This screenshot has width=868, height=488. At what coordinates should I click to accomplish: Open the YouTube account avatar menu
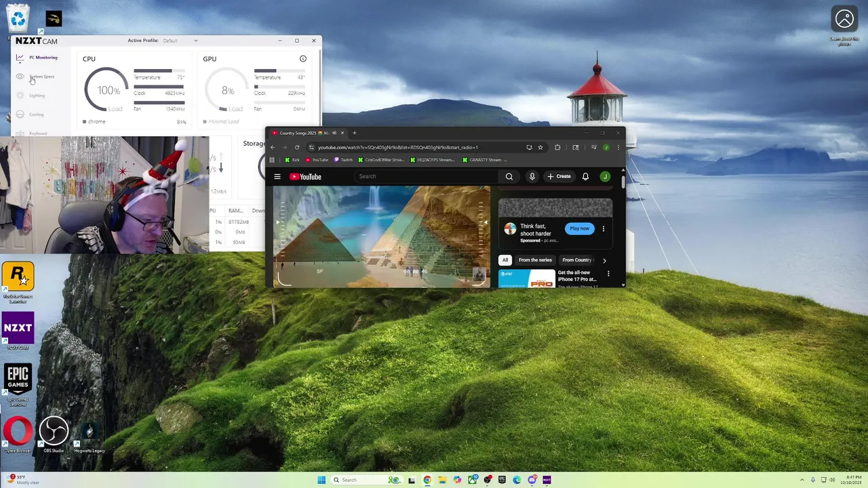click(x=605, y=177)
